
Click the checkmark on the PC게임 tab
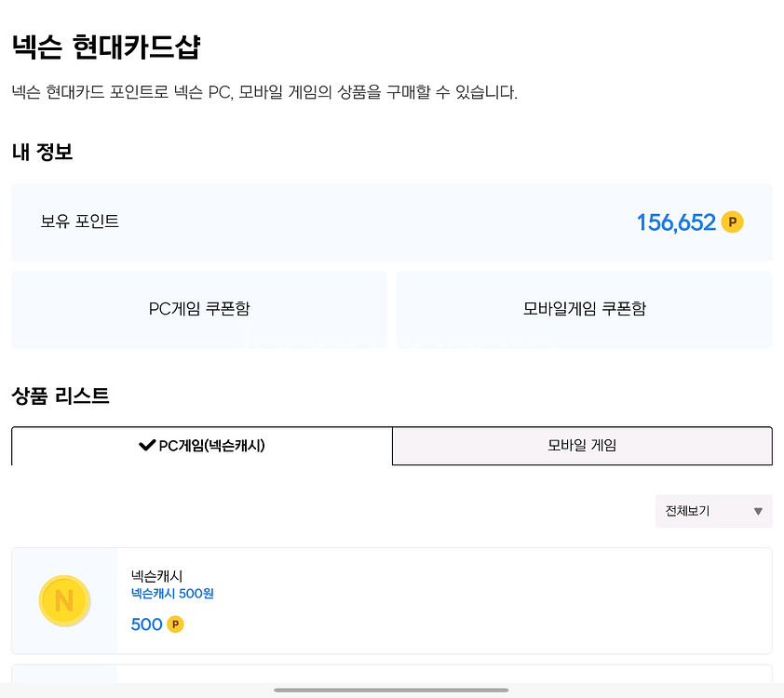tap(146, 446)
